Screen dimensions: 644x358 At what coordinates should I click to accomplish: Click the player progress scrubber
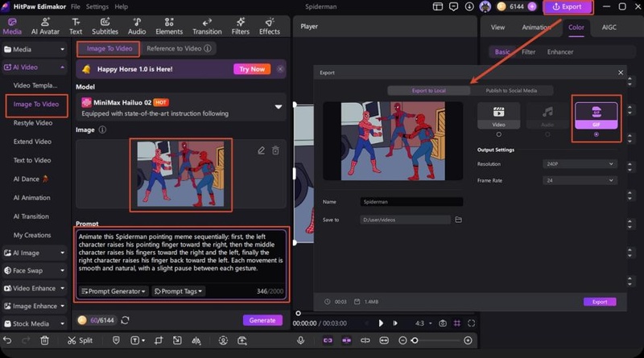[x=298, y=314]
